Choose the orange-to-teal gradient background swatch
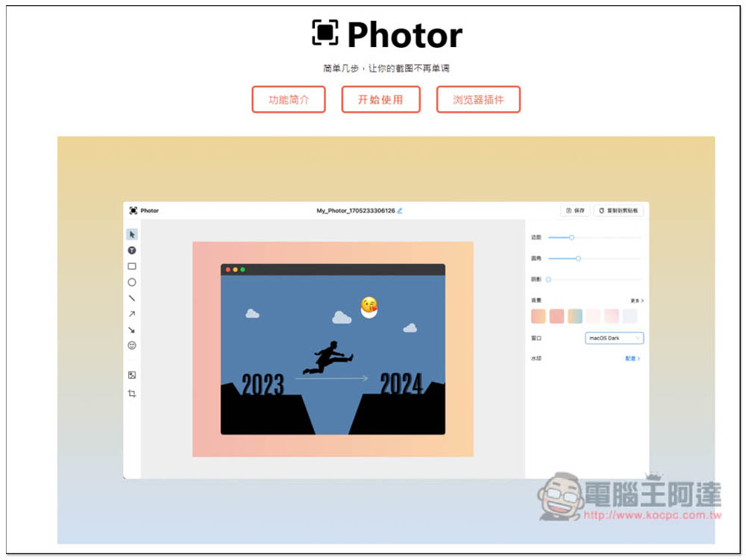Screen dimensions: 746x560 click(574, 316)
